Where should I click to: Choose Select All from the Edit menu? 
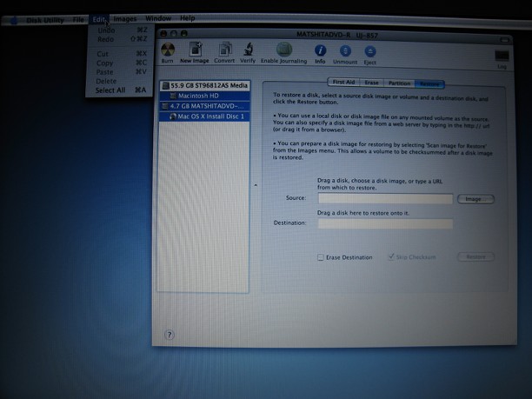tap(110, 90)
